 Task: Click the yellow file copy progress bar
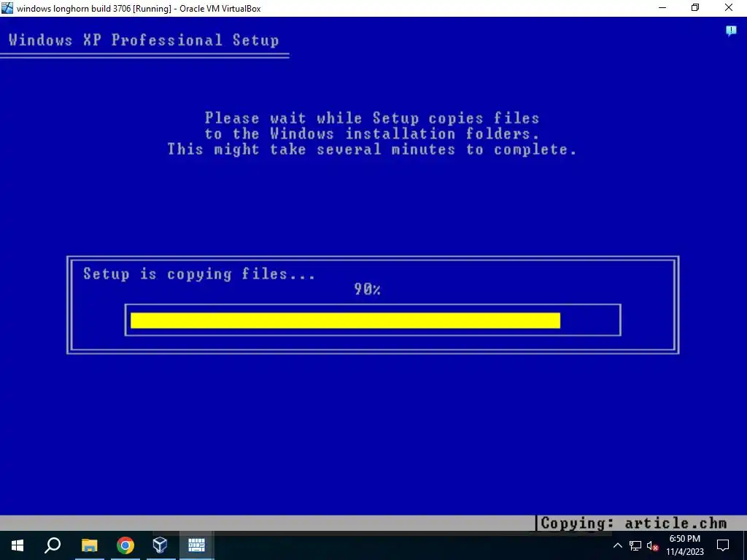(345, 320)
